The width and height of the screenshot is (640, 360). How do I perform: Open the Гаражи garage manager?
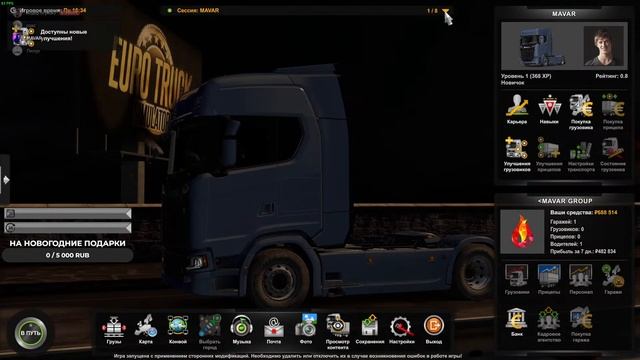(613, 280)
